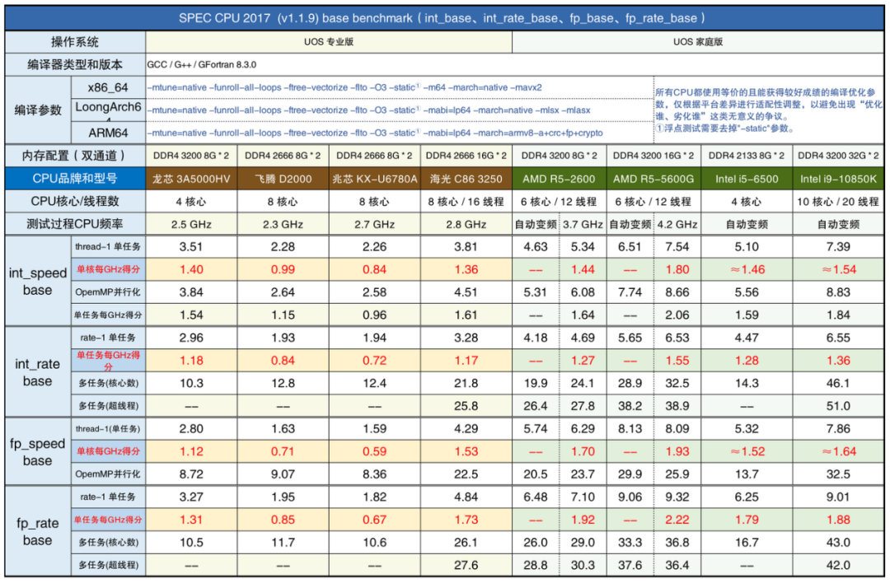Click the 3.51 score for 龙芯 thread-1

pos(191,247)
